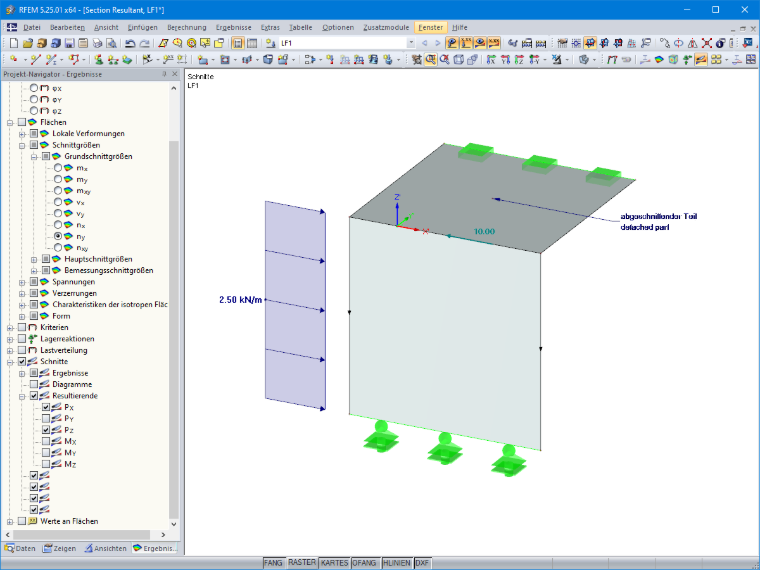760x570 pixels.
Task: Switch to the Zeigen navigator tab
Action: click(60, 548)
